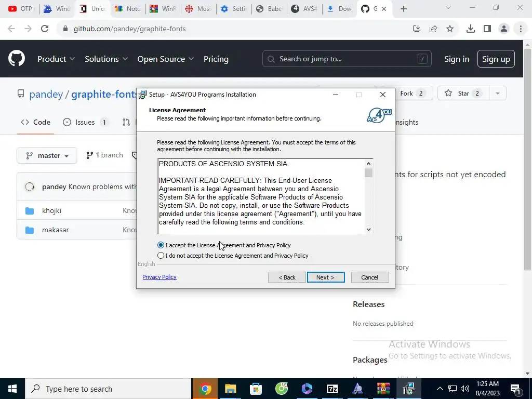The height and width of the screenshot is (399, 532).
Task: Open File Explorer from the taskbar
Action: click(230, 389)
